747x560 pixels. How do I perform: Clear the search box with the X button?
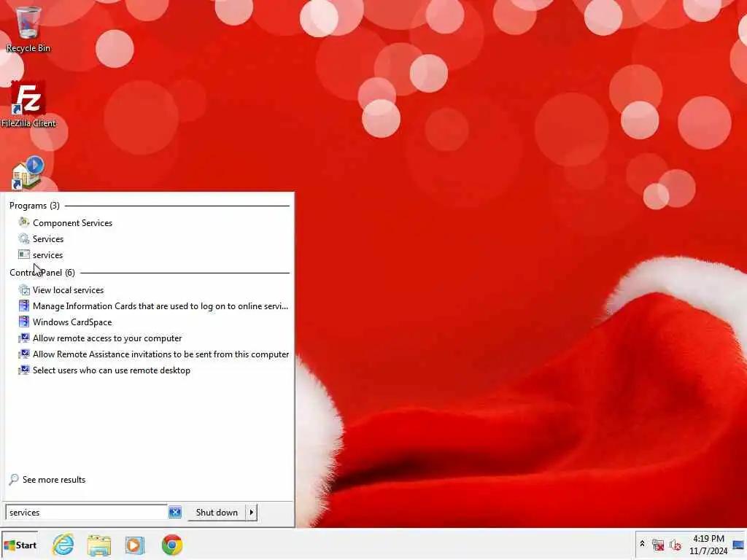[175, 513]
